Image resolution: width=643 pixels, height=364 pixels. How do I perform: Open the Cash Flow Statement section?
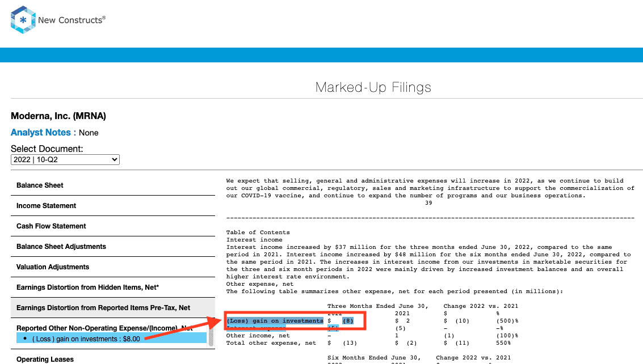pyautogui.click(x=113, y=226)
